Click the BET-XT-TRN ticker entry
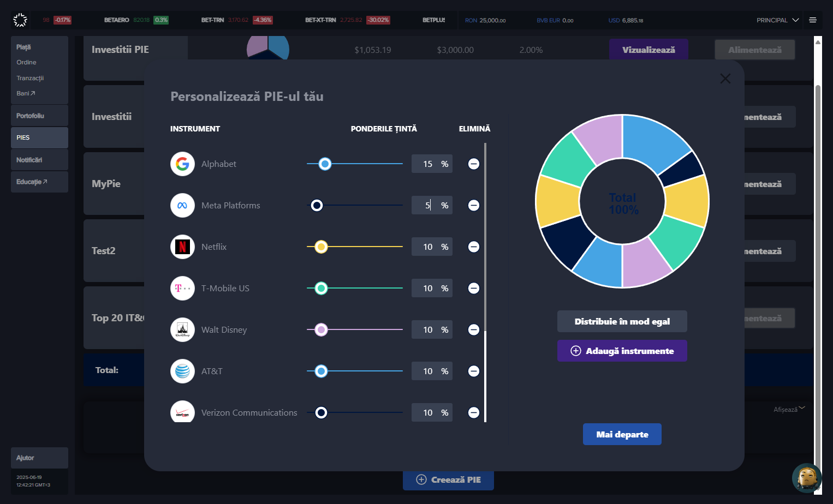833x504 pixels. [x=347, y=20]
